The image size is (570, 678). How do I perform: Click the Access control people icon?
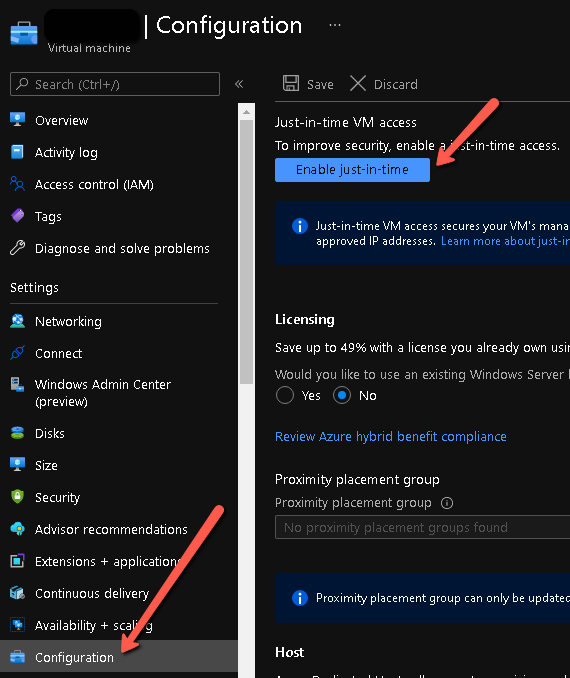(x=17, y=184)
